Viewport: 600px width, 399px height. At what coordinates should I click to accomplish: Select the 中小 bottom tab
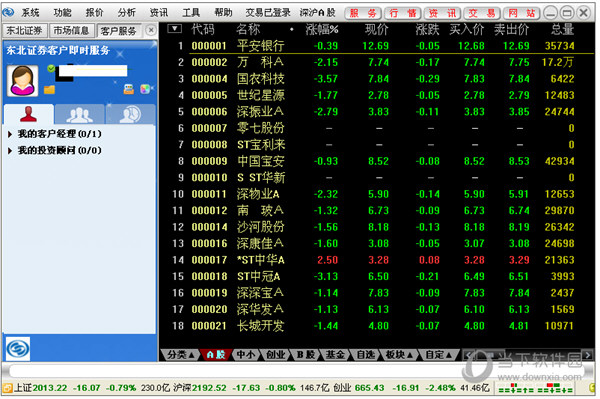point(246,355)
